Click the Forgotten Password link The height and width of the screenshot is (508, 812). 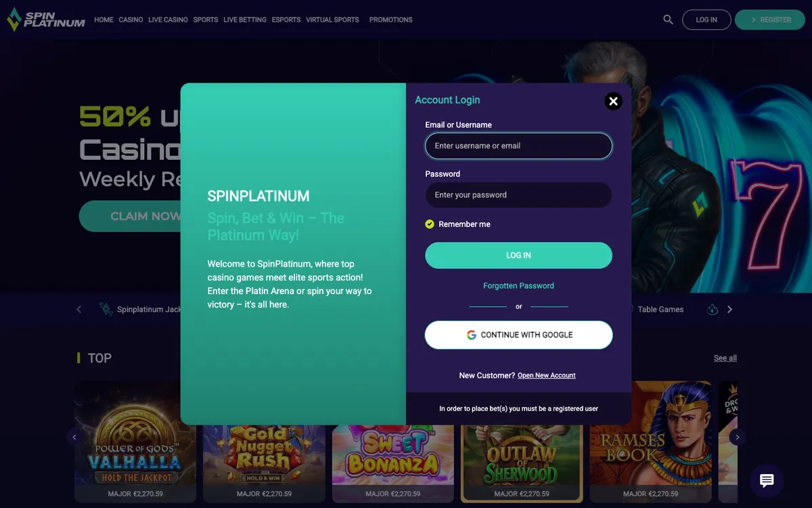(x=518, y=286)
